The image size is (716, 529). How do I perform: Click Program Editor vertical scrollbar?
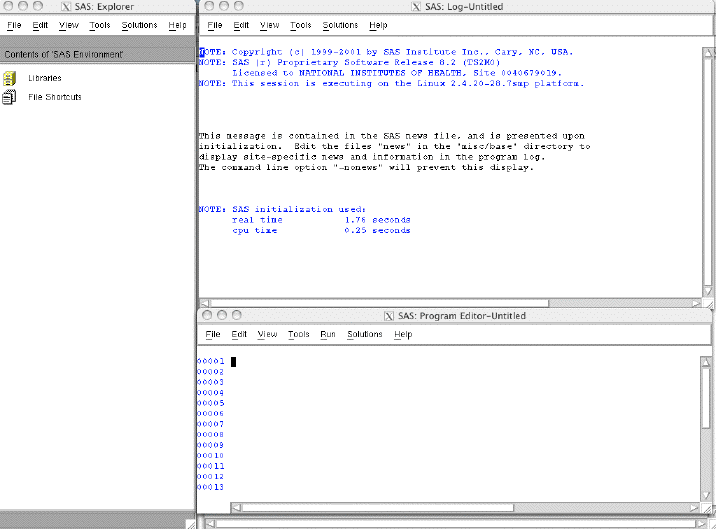click(706, 420)
